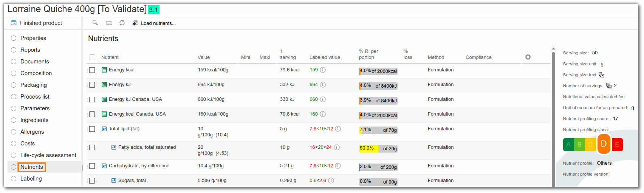644x193 pixels.
Task: Click info icon next to labeled value 664
Action: pyautogui.click(x=323, y=85)
